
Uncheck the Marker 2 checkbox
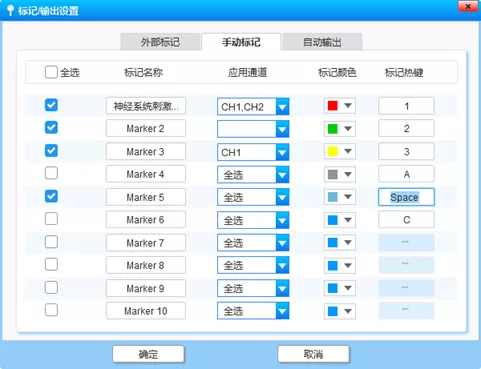51,128
